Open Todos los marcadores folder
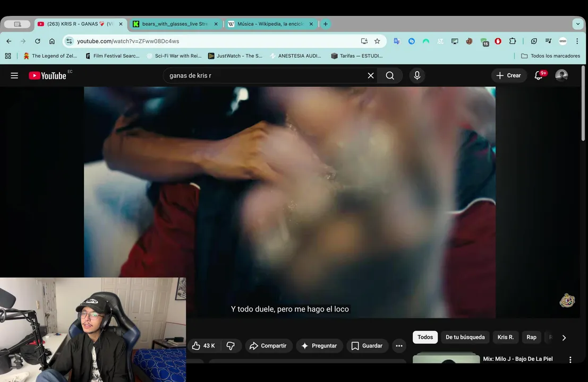 (x=550, y=56)
